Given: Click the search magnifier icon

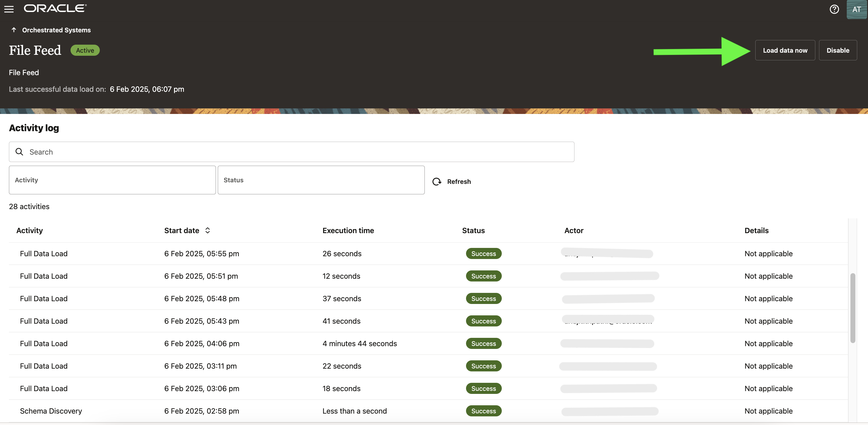Looking at the screenshot, I should point(19,152).
